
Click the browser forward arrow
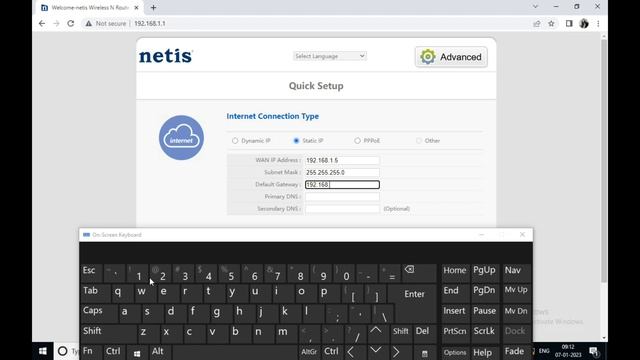[x=56, y=24]
